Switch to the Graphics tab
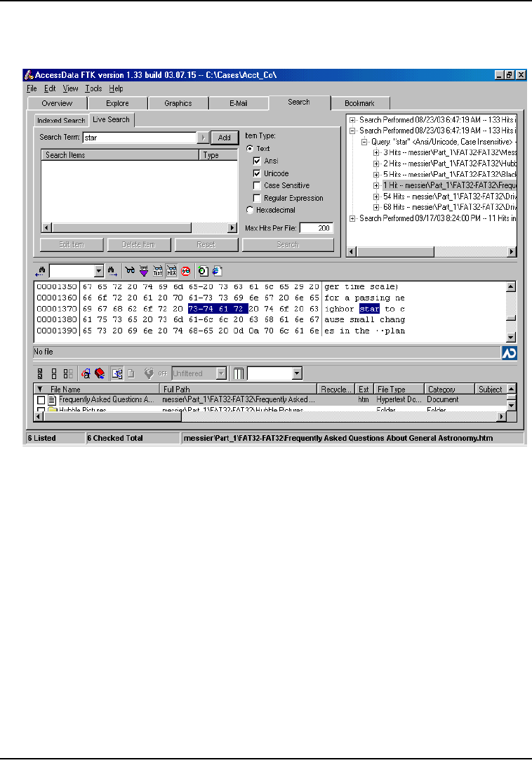Image resolution: width=532 pixels, height=784 pixels. point(178,103)
